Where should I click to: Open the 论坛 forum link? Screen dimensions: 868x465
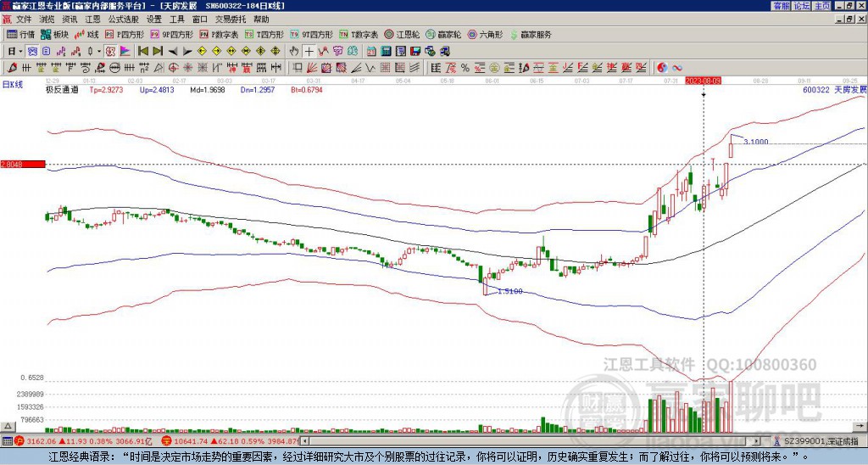[801, 6]
